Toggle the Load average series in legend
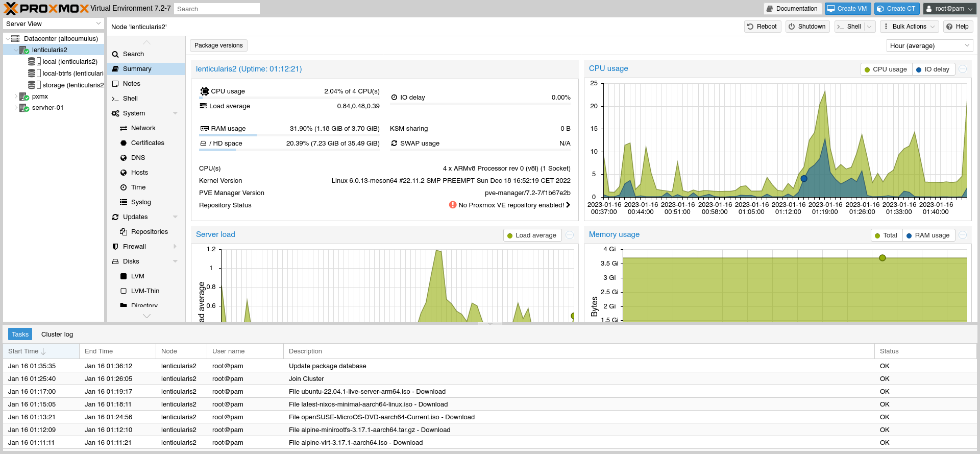Viewport: 980px width, 454px height. click(532, 235)
